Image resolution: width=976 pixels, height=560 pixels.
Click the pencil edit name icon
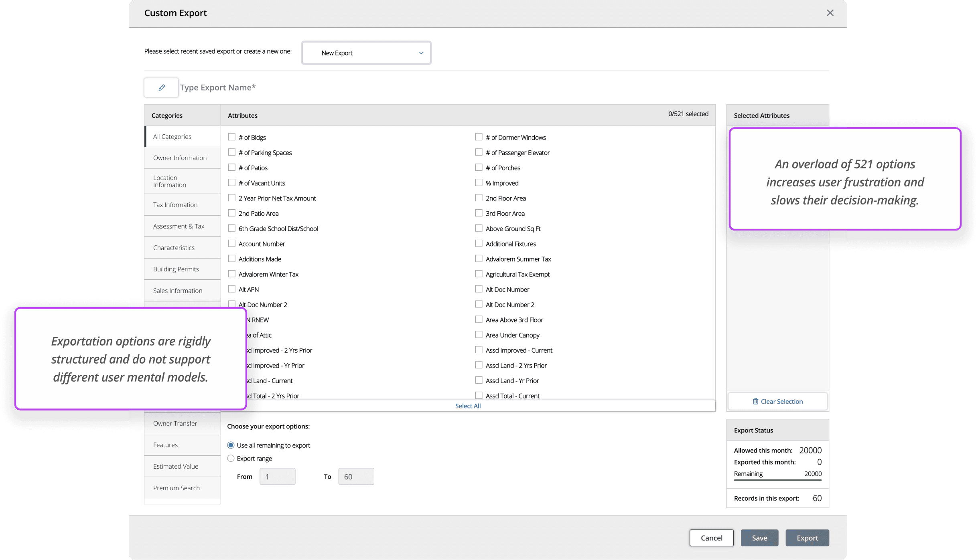161,87
